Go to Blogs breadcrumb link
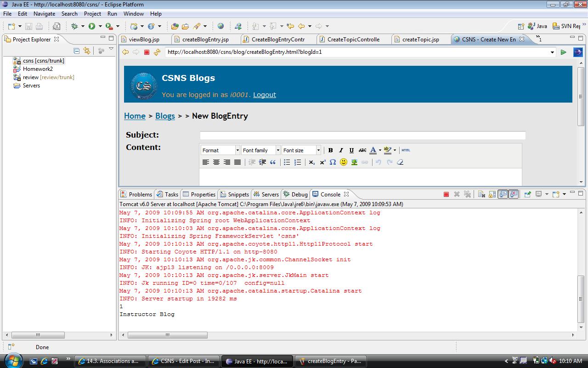588x368 pixels. tap(165, 116)
